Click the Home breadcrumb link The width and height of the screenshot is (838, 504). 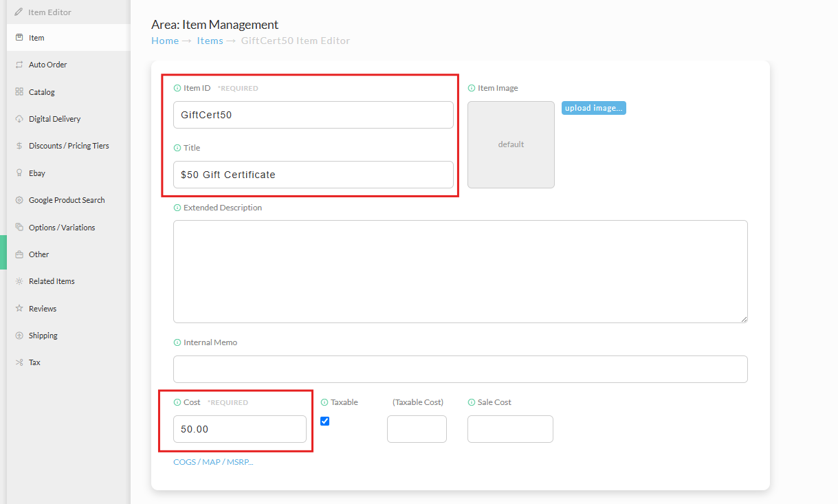click(x=165, y=41)
